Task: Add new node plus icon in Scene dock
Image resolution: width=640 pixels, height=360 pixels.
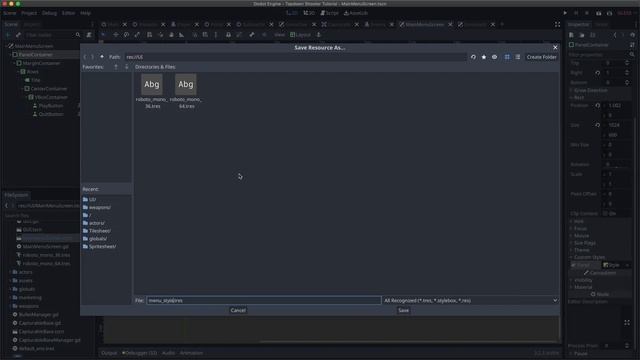Action: [x=8, y=35]
